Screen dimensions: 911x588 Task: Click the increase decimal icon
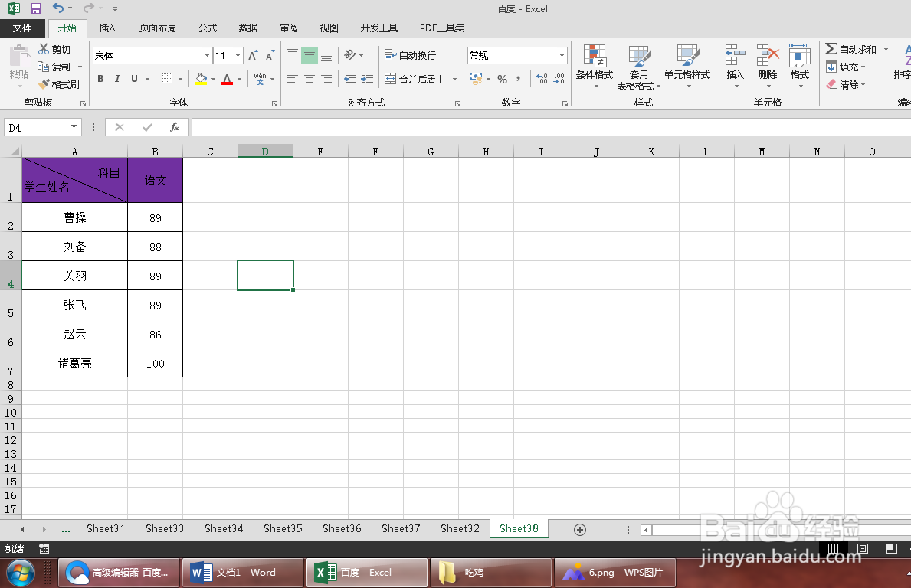[542, 79]
